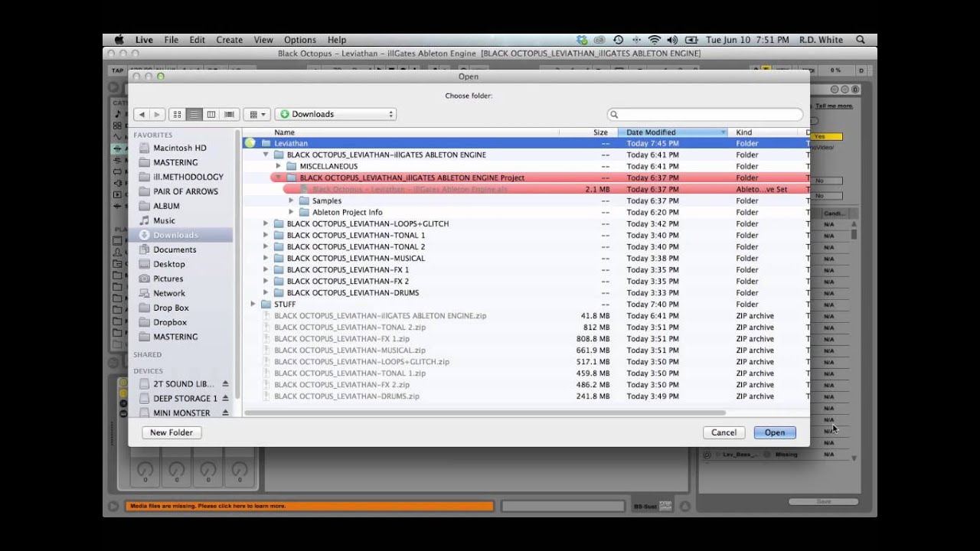Open the Downloads location pop-up menu
Viewport: 980px width, 551px height.
335,114
